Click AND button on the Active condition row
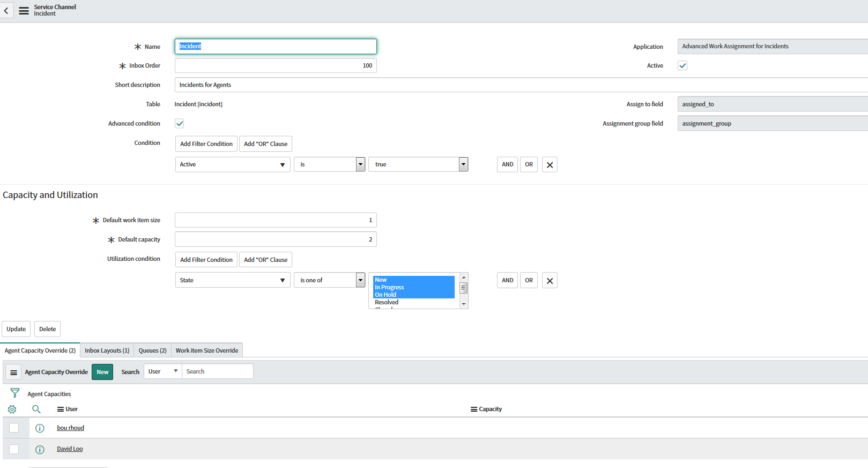 (x=508, y=164)
